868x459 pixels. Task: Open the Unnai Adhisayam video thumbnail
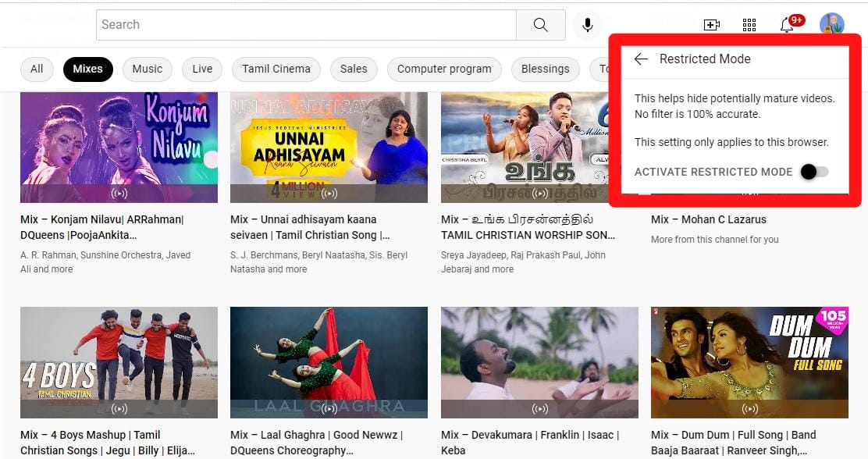[x=329, y=148]
